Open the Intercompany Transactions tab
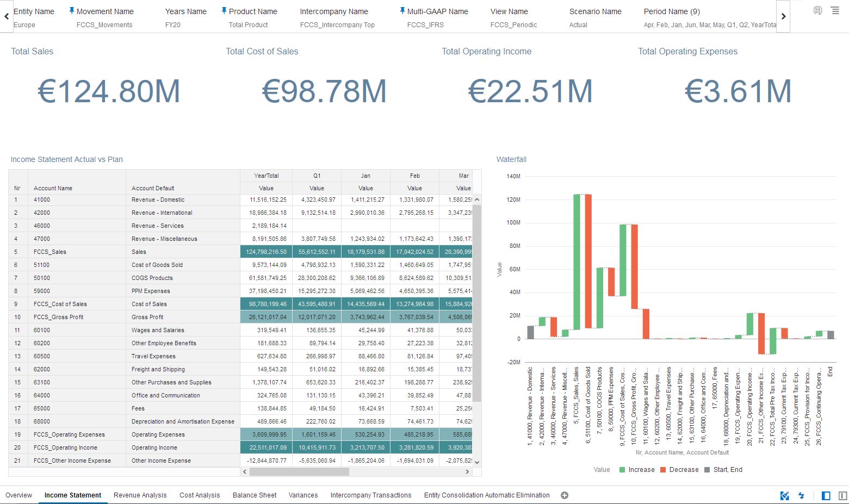 (371, 495)
